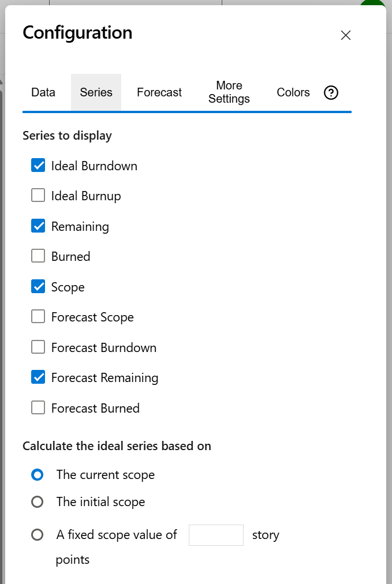The image size is (392, 584).
Task: Disable the Remaining series
Action: (38, 226)
